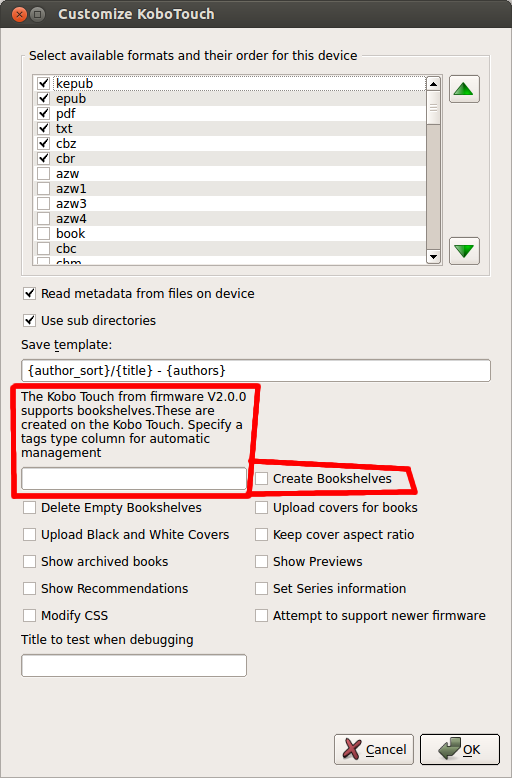
Task: Focus the bookshelves tags column field
Action: [x=134, y=479]
